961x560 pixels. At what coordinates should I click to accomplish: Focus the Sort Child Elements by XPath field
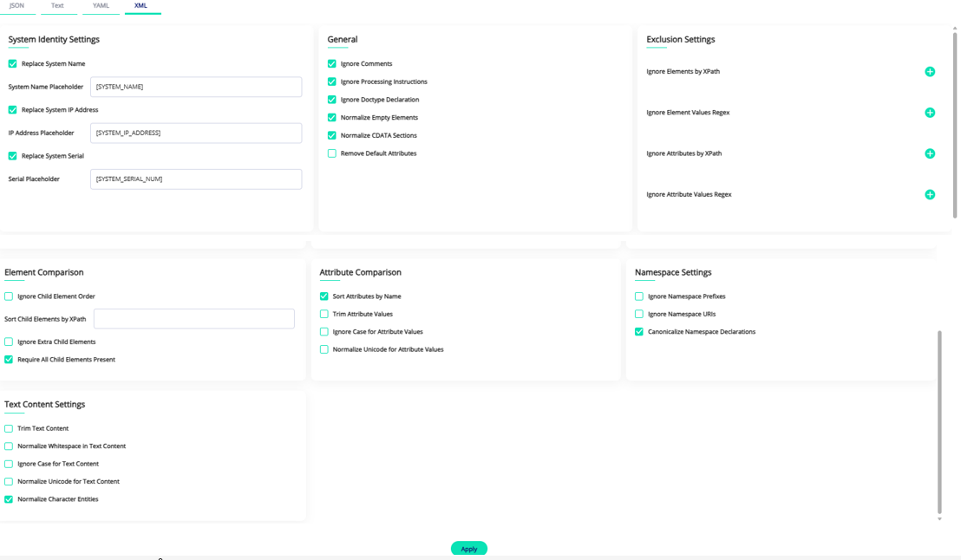click(x=194, y=319)
